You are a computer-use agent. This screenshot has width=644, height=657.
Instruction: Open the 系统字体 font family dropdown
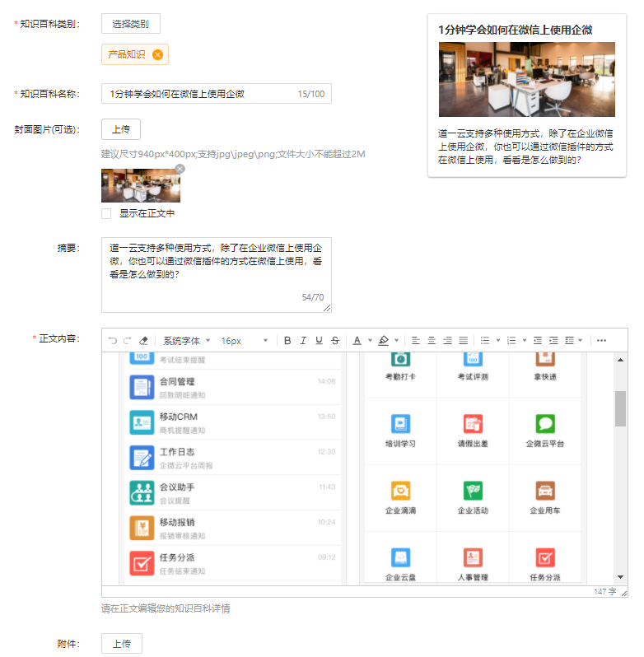[186, 341]
